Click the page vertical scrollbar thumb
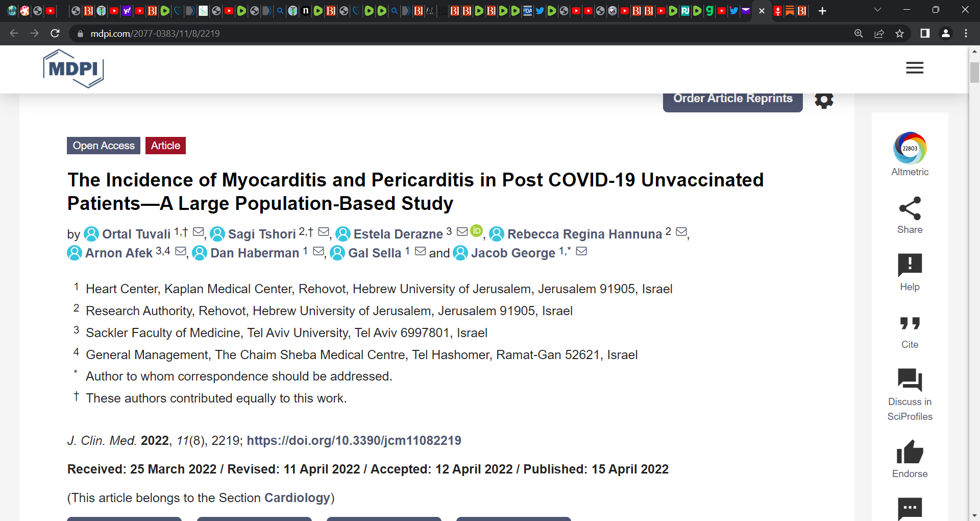This screenshot has width=980, height=521. tap(974, 72)
